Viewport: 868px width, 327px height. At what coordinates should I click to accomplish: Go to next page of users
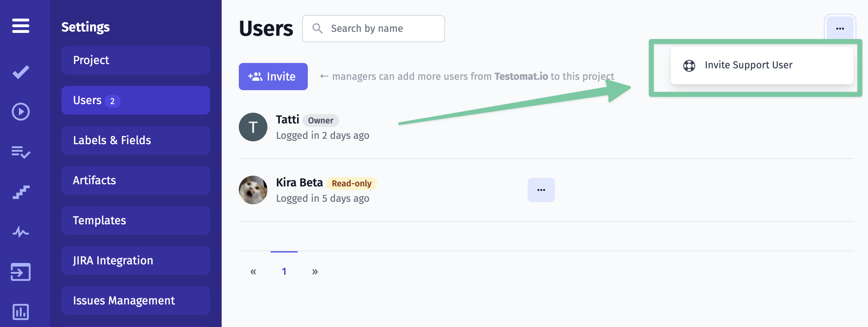point(315,272)
